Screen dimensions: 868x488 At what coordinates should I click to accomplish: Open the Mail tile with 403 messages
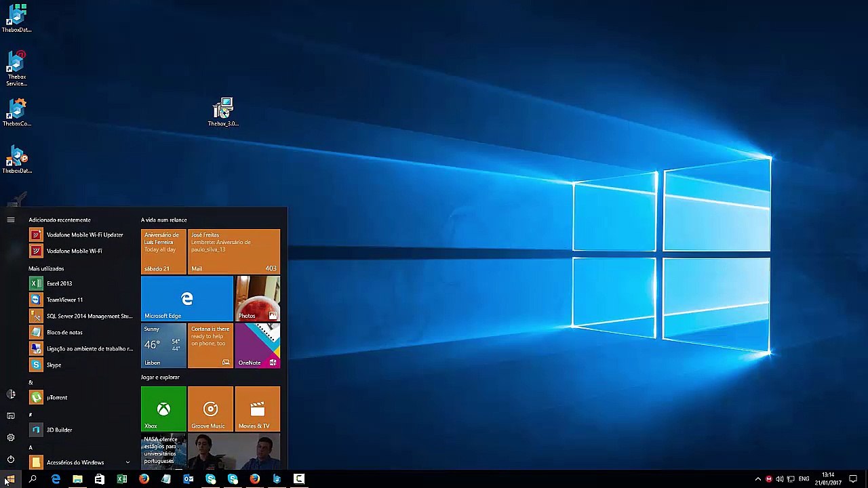(x=234, y=251)
